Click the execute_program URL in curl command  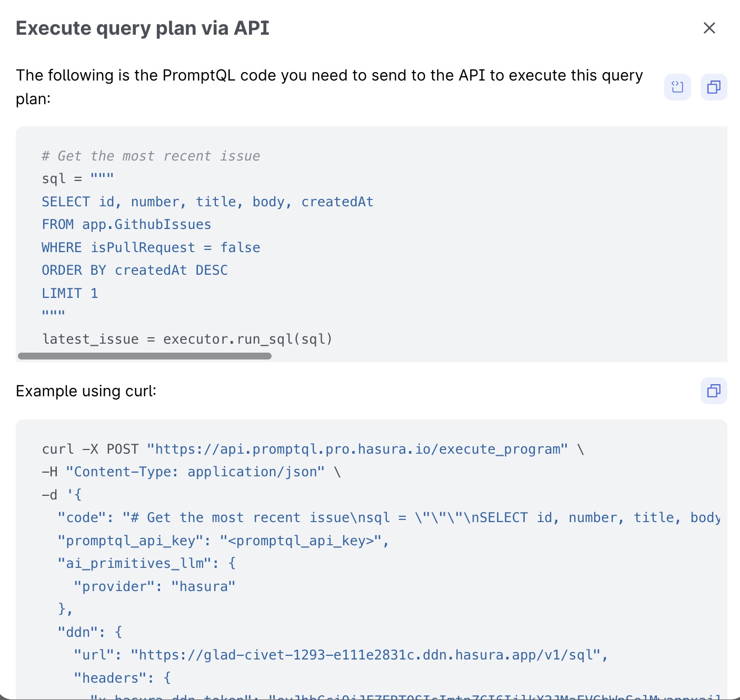coord(357,449)
